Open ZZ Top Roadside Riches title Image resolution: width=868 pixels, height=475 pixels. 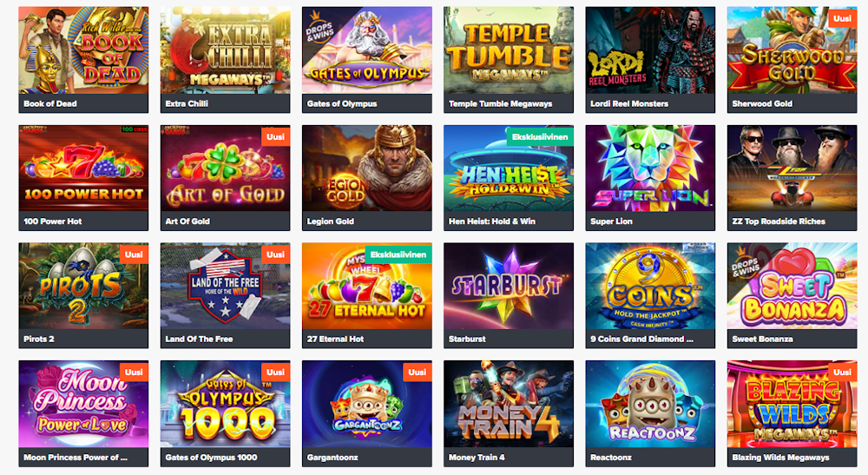[779, 221]
